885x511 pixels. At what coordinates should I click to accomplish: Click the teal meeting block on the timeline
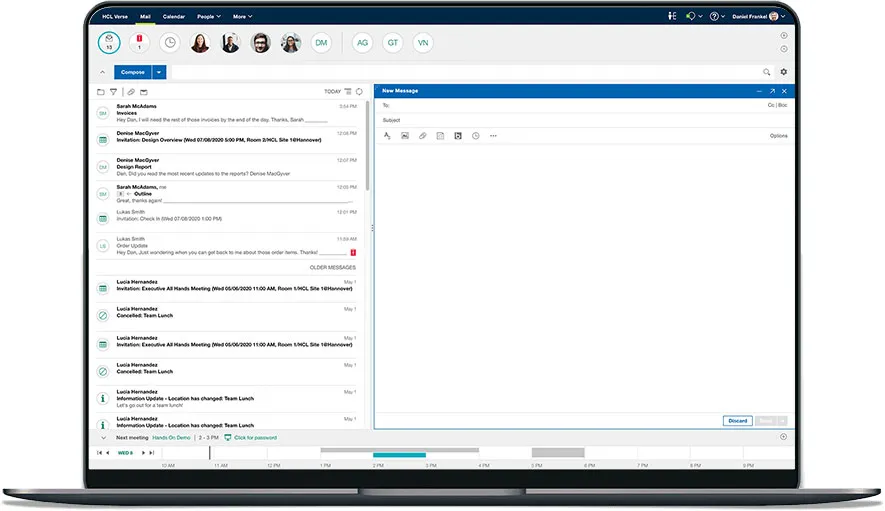point(399,456)
